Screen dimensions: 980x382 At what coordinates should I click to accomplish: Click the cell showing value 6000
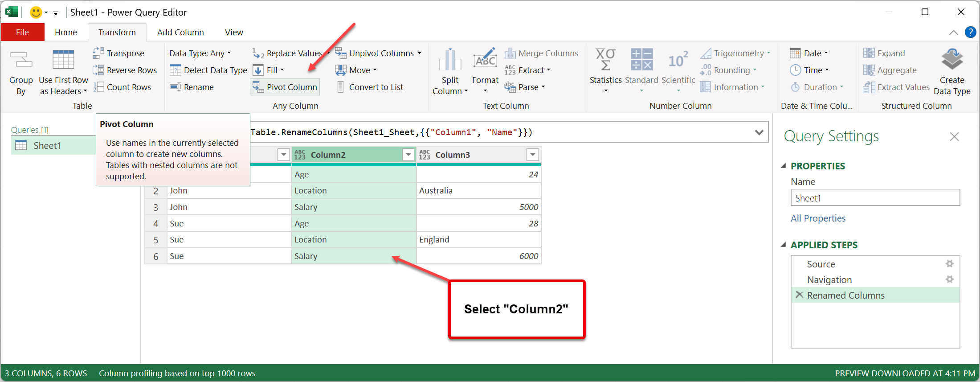click(x=478, y=256)
